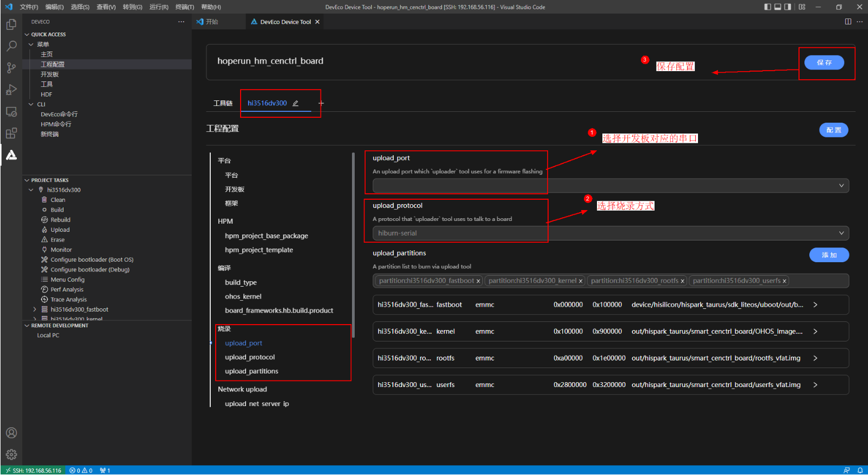
Task: Expand the kernel partition row chevron
Action: 815,332
